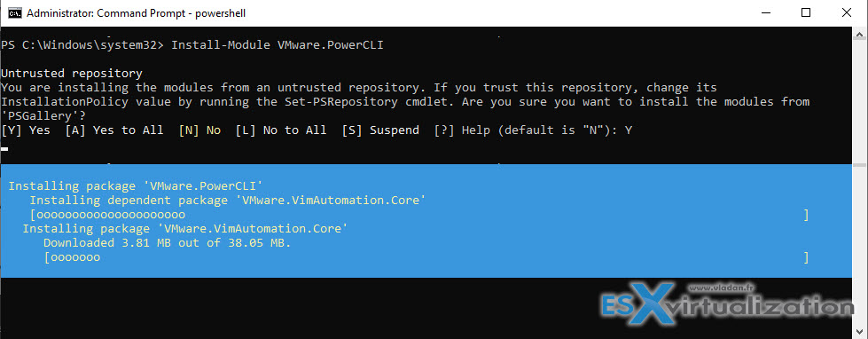Click the cursor below the prompt line
Viewport: 868px width, 339px height.
tap(4, 149)
